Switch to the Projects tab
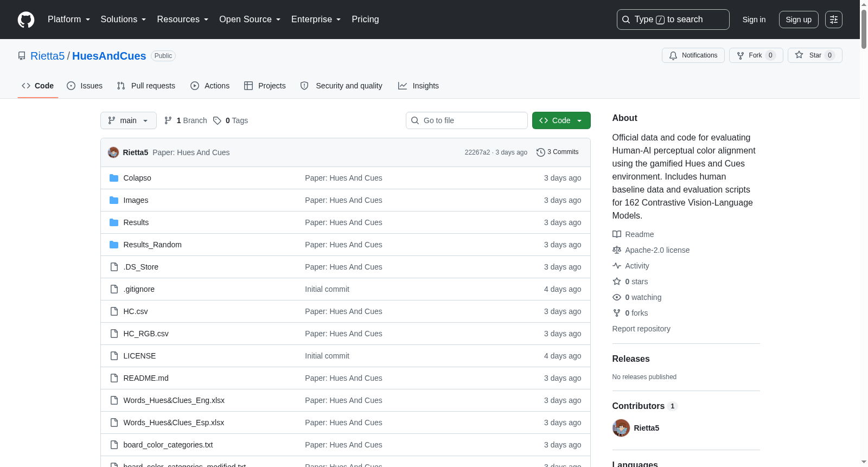Viewport: 868px width, 467px height. pos(265,86)
